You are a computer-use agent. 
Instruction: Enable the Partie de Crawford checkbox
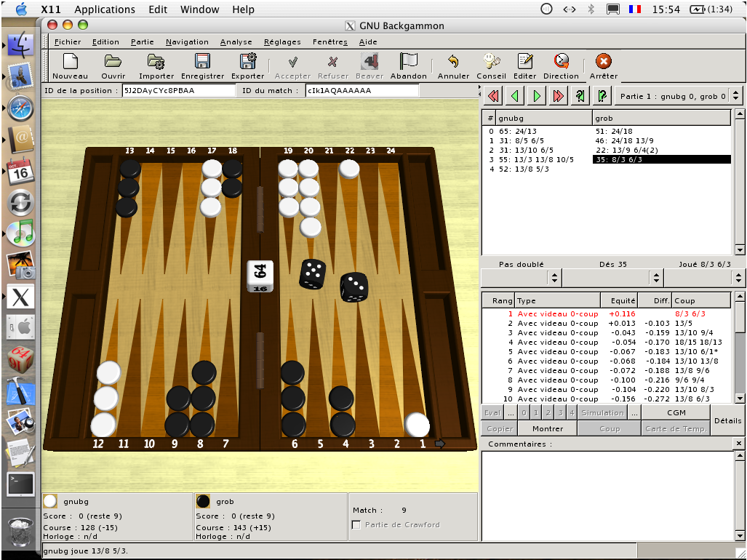pyautogui.click(x=356, y=524)
